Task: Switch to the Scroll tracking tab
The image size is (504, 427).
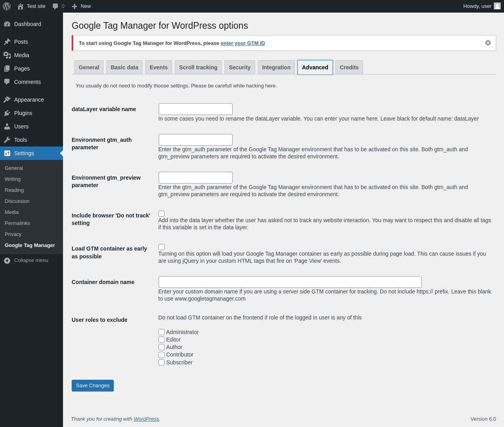Action: (198, 67)
